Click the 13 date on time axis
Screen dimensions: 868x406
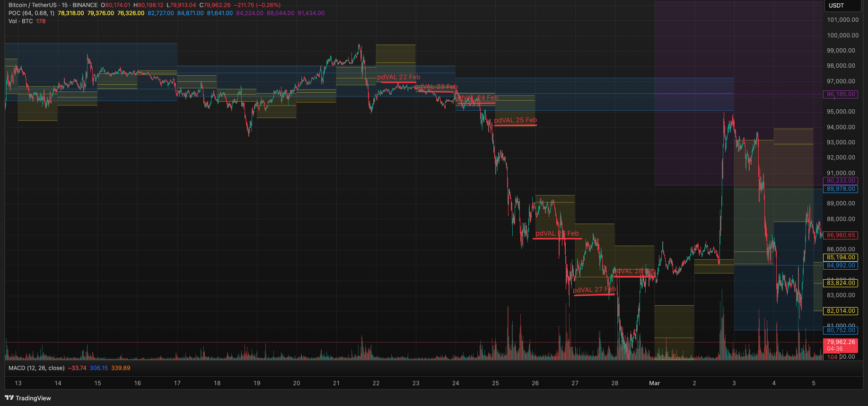[x=18, y=383]
